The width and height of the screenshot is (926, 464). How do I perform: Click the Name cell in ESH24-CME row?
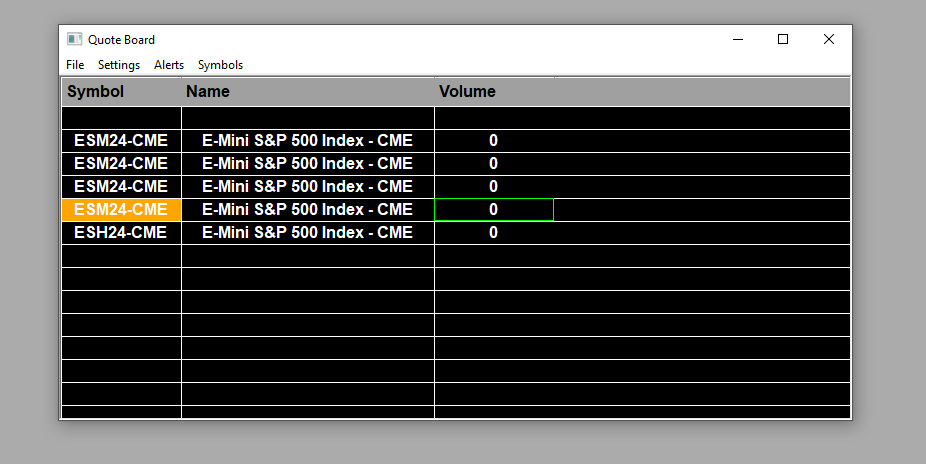click(308, 233)
